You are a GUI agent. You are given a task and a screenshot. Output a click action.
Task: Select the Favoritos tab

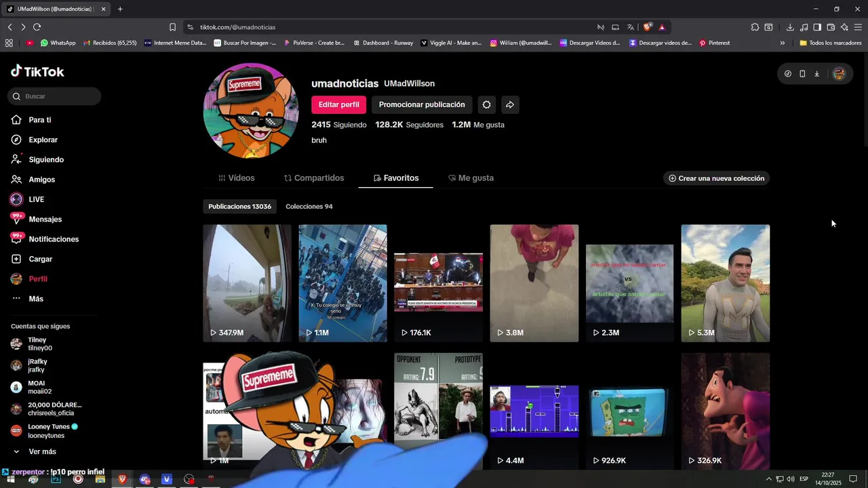396,178
